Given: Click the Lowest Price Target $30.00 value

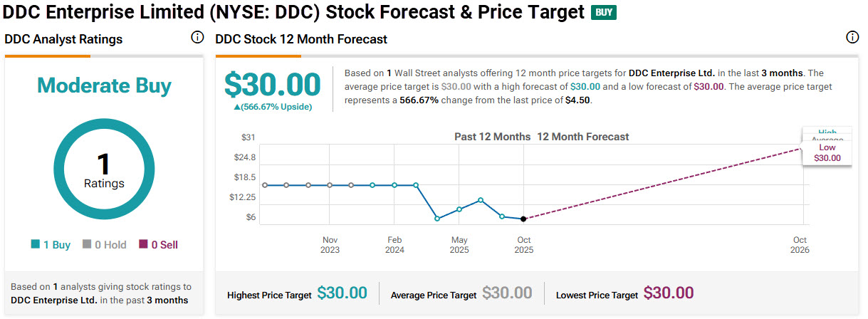Looking at the screenshot, I should [x=669, y=293].
